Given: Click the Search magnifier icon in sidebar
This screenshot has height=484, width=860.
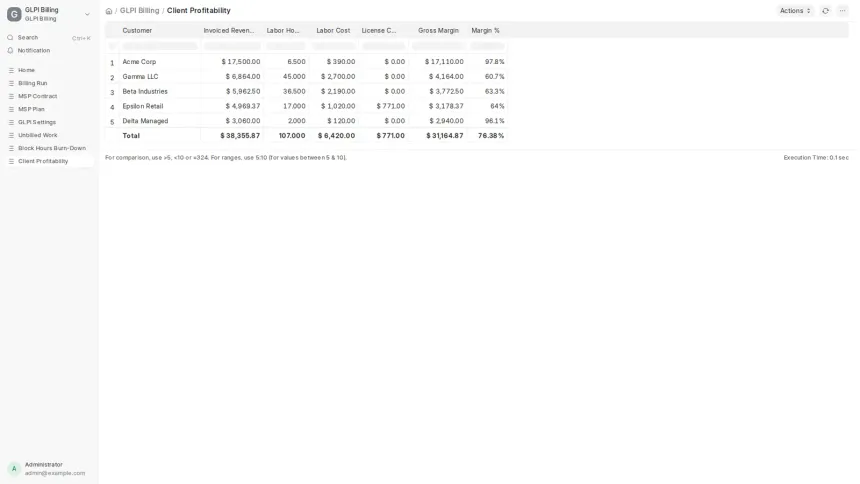Looking at the screenshot, I should tap(10, 38).
